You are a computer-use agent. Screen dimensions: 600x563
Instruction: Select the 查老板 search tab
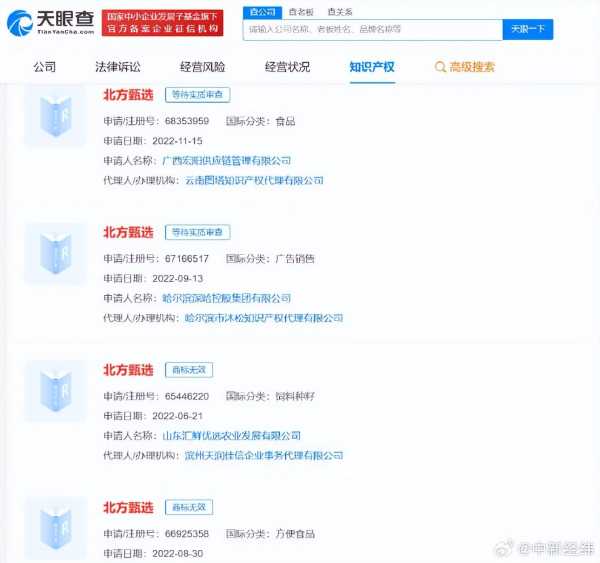[x=301, y=12]
